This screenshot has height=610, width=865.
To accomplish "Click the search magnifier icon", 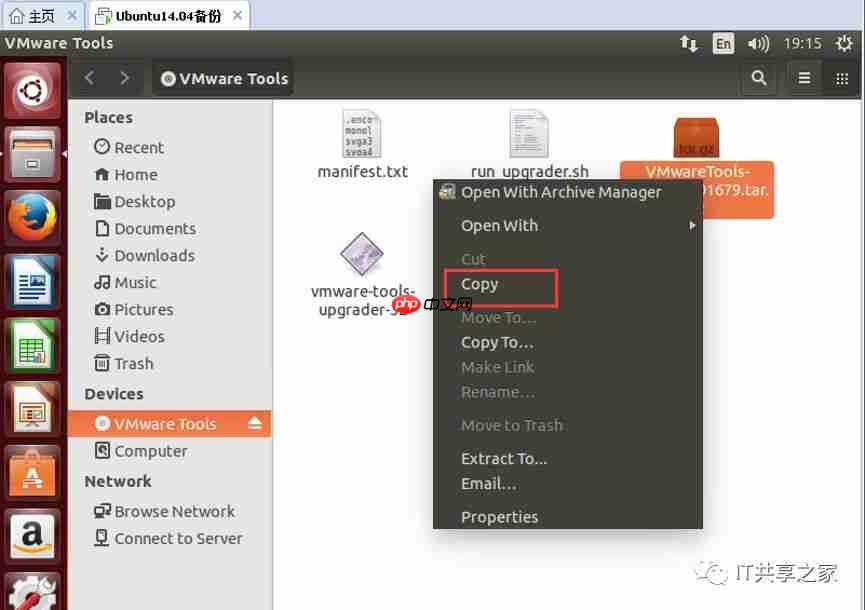I will pyautogui.click(x=759, y=78).
